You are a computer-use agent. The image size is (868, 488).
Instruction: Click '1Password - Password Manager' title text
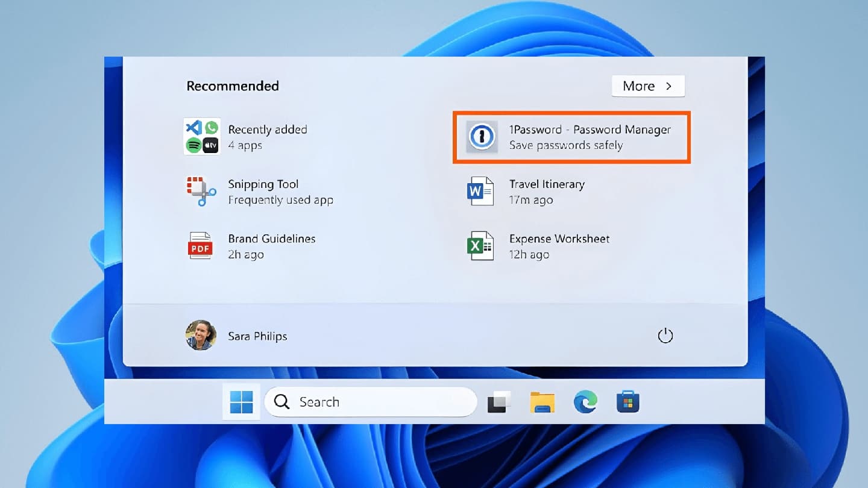590,130
